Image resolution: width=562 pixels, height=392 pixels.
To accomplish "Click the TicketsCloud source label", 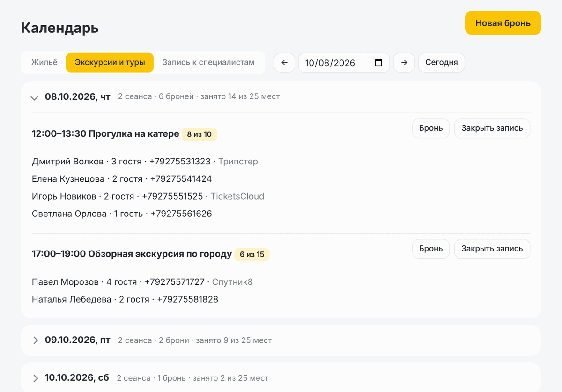I will tap(237, 196).
